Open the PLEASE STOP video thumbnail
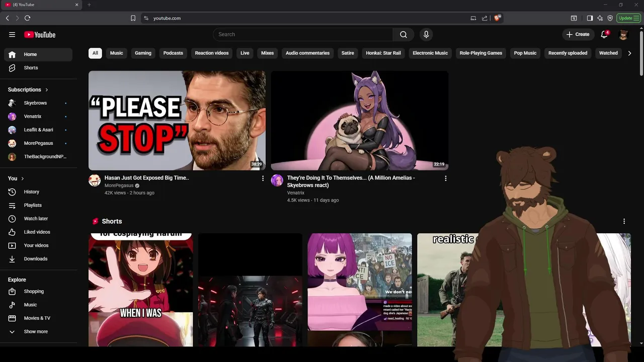Screen dimensions: 644x362 point(177,121)
